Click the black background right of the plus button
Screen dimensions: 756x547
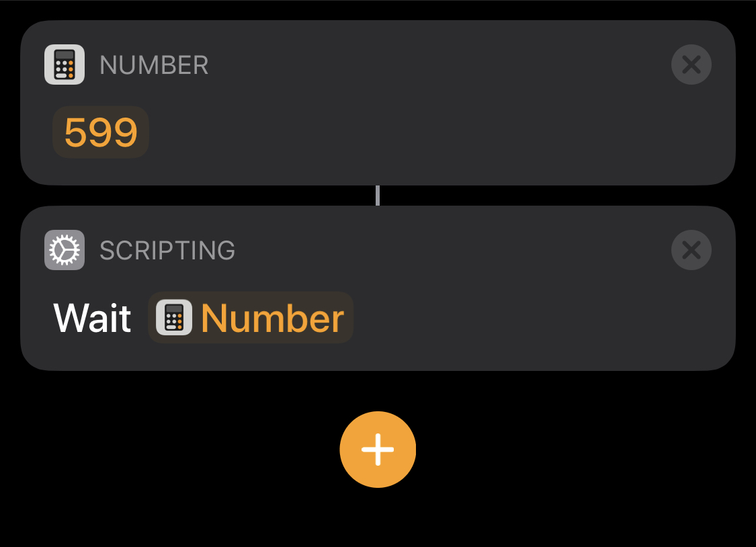point(585,450)
